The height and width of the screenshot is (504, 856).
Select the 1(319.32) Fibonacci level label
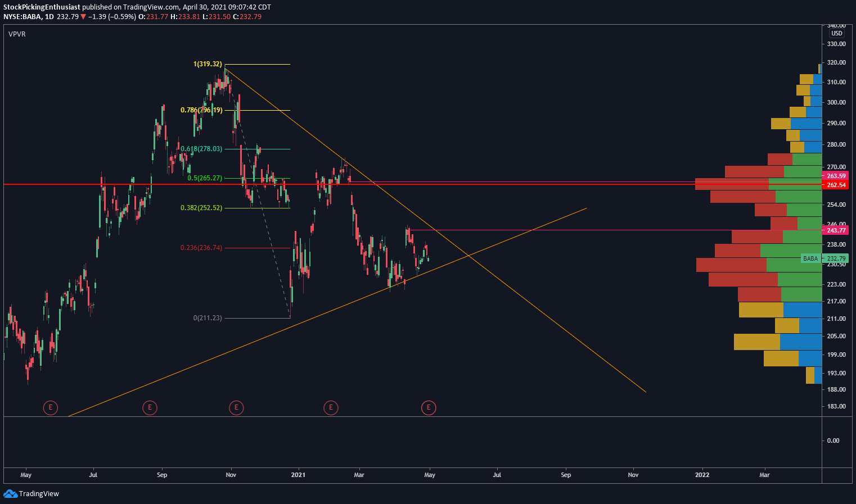[208, 64]
